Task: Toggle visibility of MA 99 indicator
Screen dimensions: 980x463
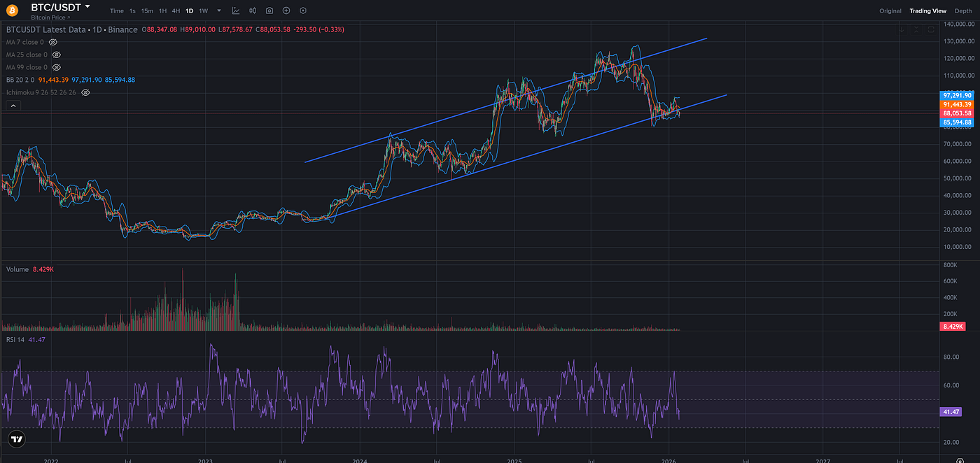Action: coord(57,67)
